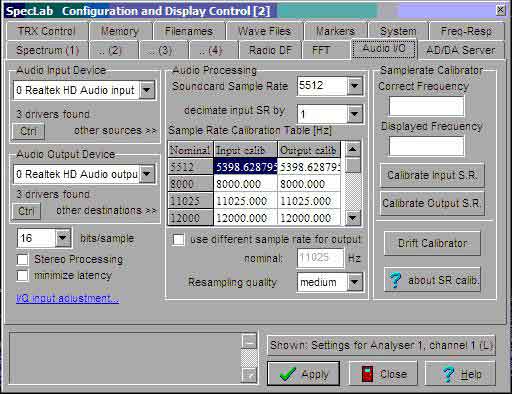The height and width of the screenshot is (394, 512).
Task: Open the Freq-Resp tab
Action: pyautogui.click(x=467, y=31)
